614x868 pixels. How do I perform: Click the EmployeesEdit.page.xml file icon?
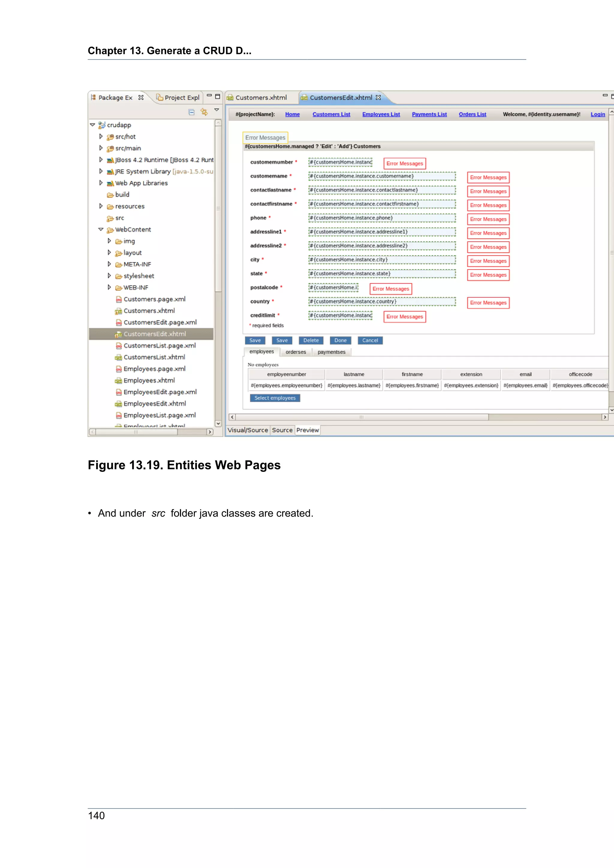click(x=119, y=392)
